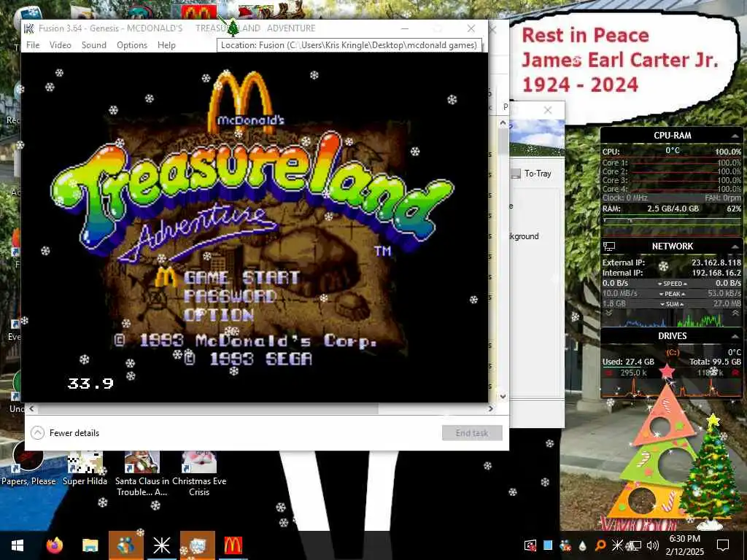This screenshot has height=560, width=747.
Task: Collapse the DRIVES gadget panel
Action: pyautogui.click(x=735, y=336)
